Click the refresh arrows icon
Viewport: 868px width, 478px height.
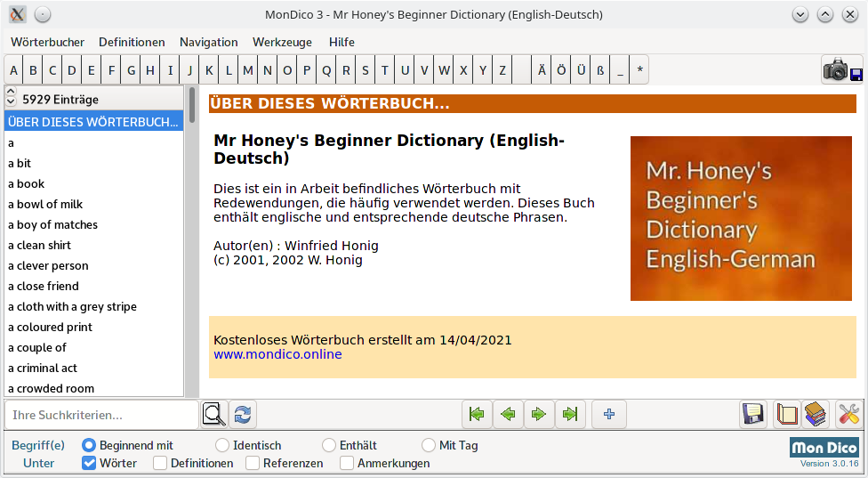243,414
